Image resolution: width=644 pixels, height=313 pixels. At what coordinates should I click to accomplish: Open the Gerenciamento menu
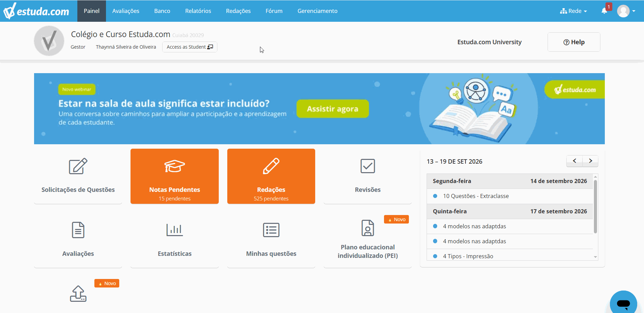318,11
